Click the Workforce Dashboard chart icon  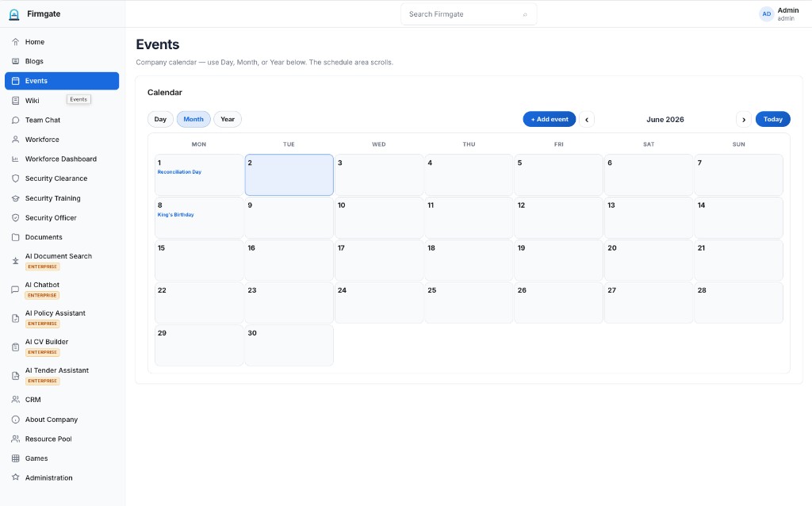click(x=16, y=159)
